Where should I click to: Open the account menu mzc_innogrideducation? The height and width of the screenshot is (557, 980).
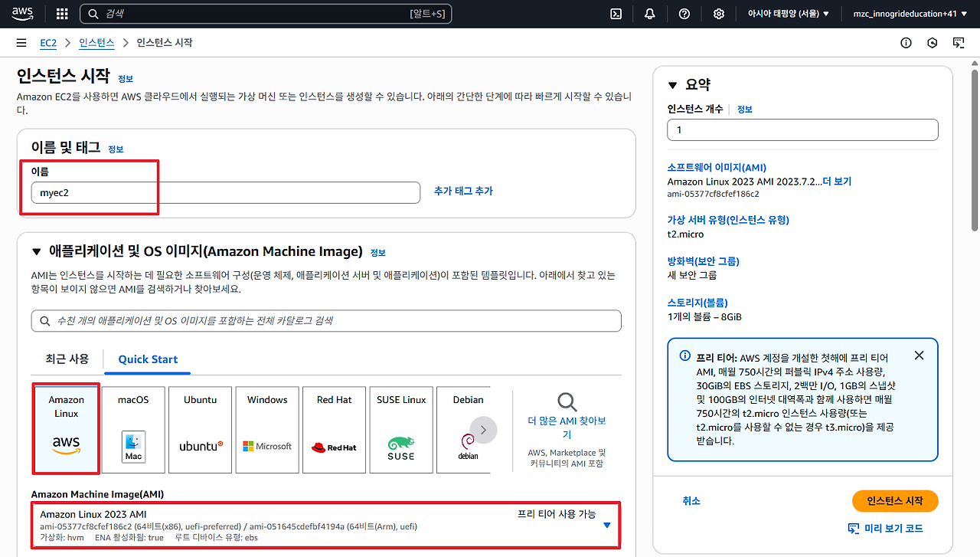(910, 14)
